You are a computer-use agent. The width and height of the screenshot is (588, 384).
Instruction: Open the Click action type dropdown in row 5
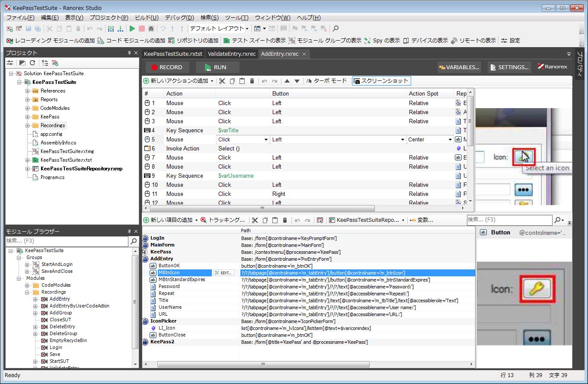pos(266,140)
